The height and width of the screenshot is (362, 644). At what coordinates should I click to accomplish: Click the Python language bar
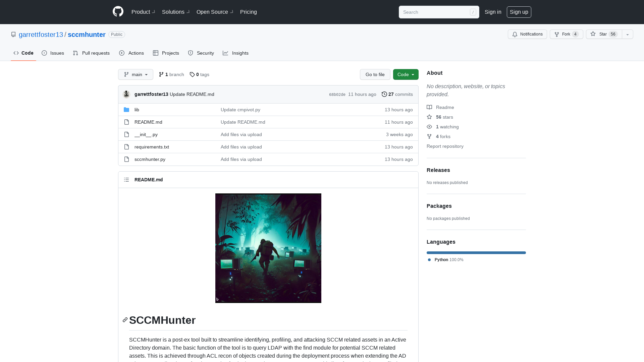[476, 253]
